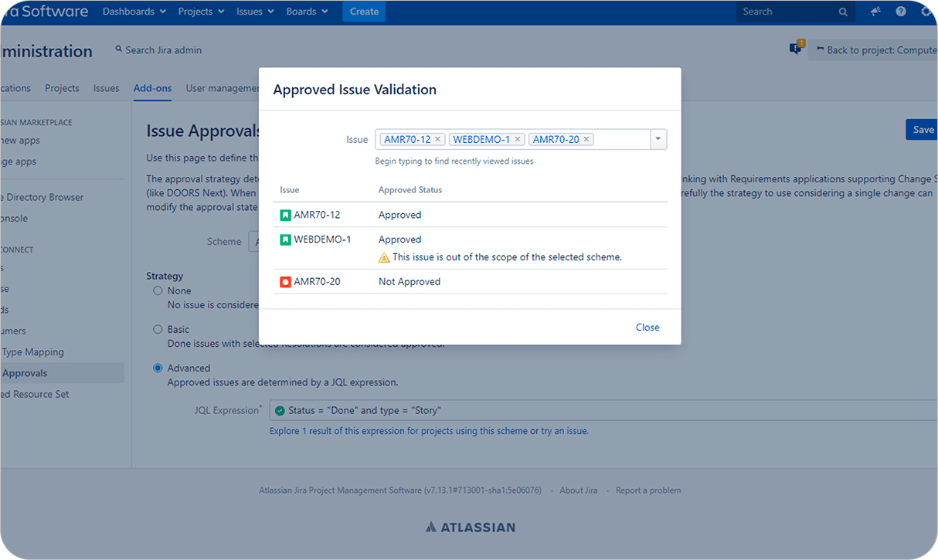The height and width of the screenshot is (560, 938).
Task: Click the Create button
Action: [x=364, y=12]
